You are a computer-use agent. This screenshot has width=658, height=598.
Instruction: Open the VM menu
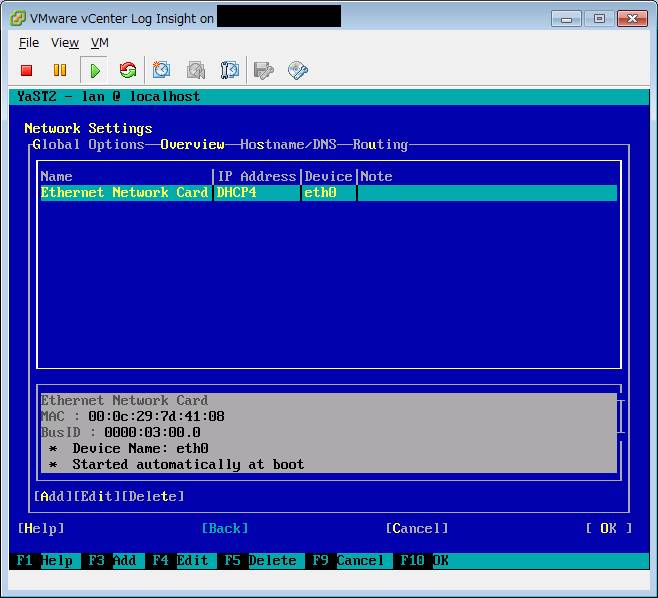tap(99, 43)
